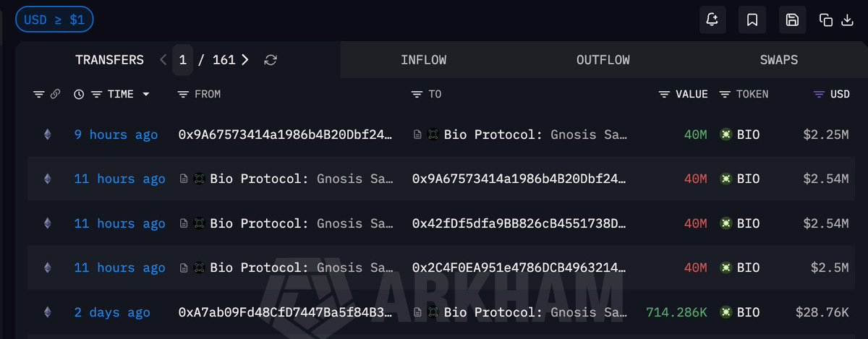
Task: Click Ethereum icon on 9 hours ago row
Action: tap(48, 134)
